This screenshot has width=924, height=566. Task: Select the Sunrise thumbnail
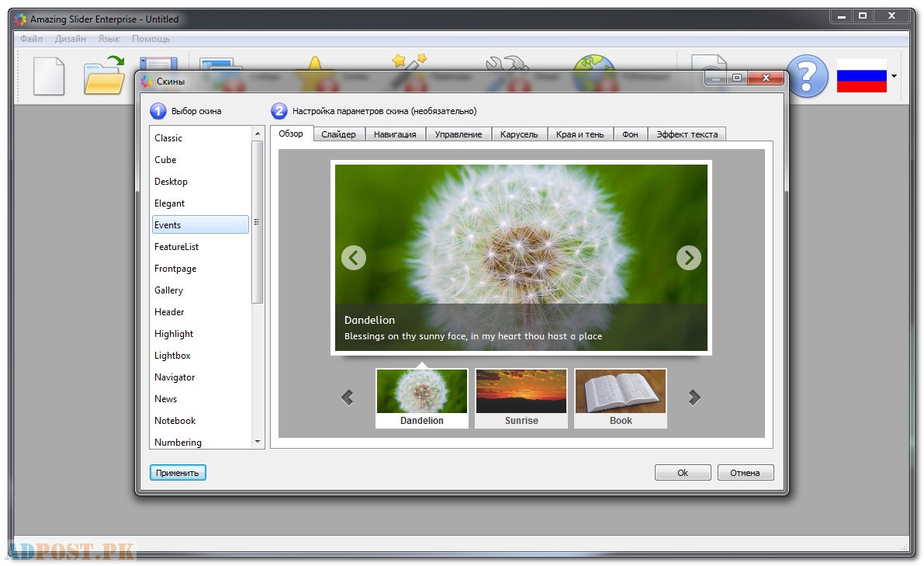coord(521,398)
